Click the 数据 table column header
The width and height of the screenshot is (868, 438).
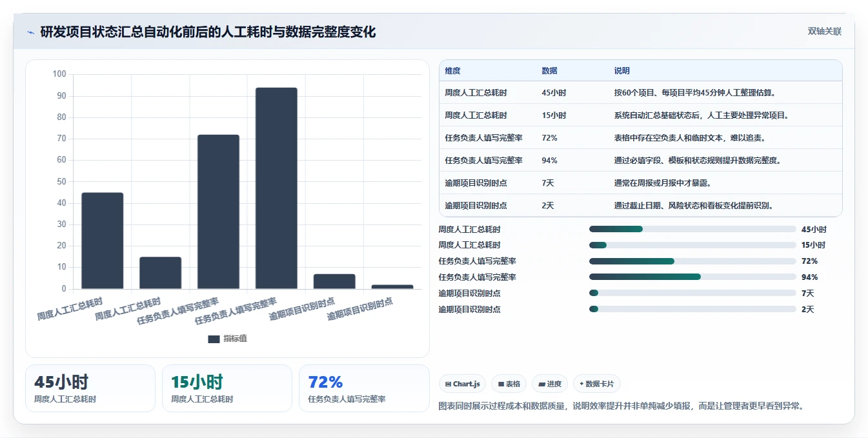[x=550, y=71]
